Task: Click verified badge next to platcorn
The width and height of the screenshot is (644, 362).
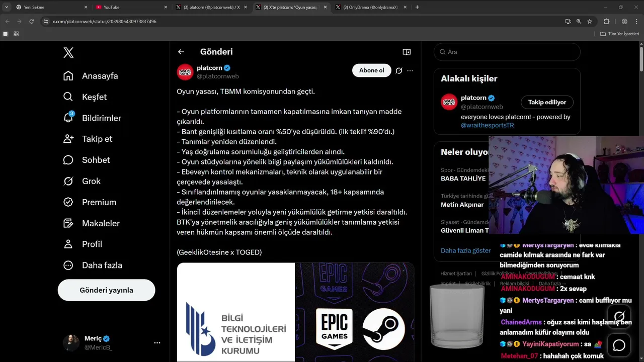Action: [x=227, y=68]
